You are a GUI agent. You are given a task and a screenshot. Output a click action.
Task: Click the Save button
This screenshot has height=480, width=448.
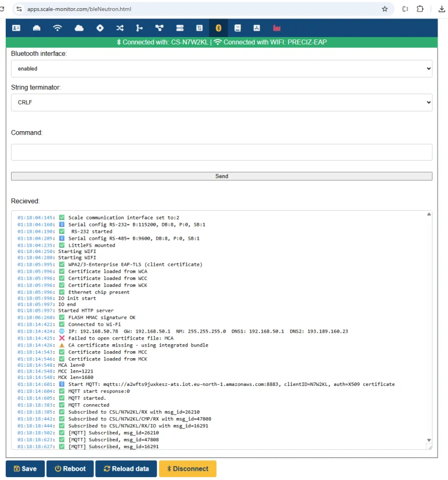coord(25,468)
